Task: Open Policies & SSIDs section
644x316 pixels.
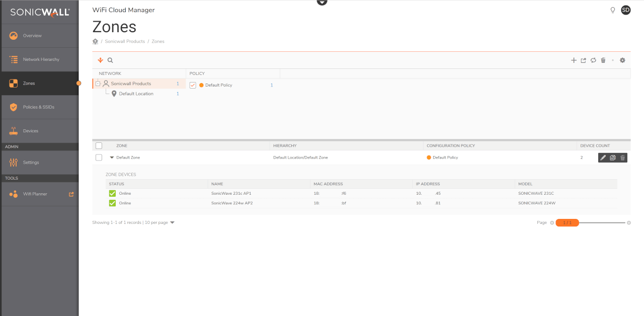Action: [x=39, y=107]
